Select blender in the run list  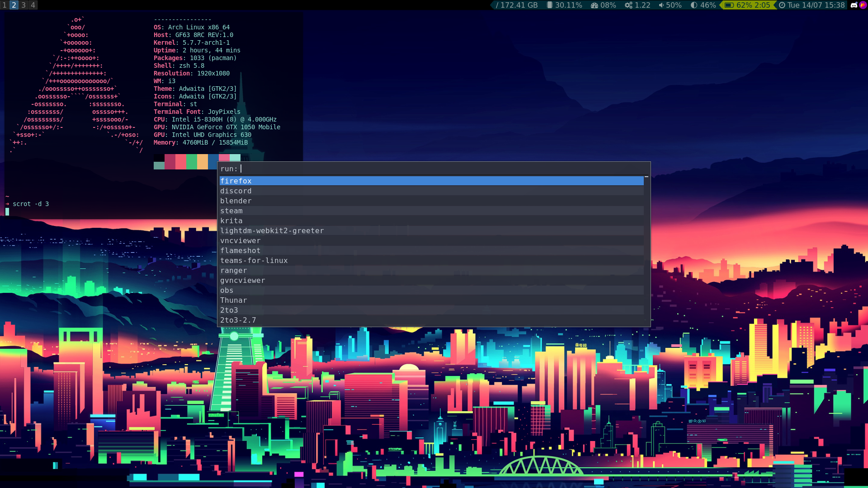[x=431, y=201]
